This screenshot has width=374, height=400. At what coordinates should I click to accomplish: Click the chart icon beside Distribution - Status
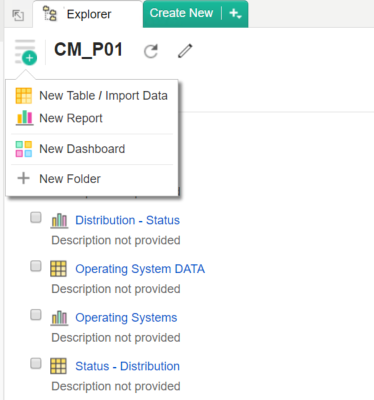tap(59, 221)
